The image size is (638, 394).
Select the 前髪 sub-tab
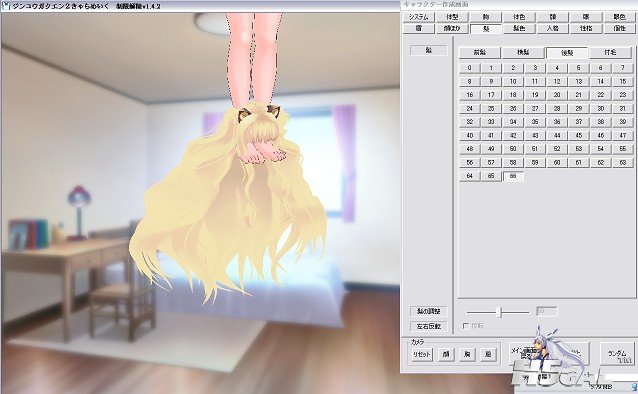(480, 52)
